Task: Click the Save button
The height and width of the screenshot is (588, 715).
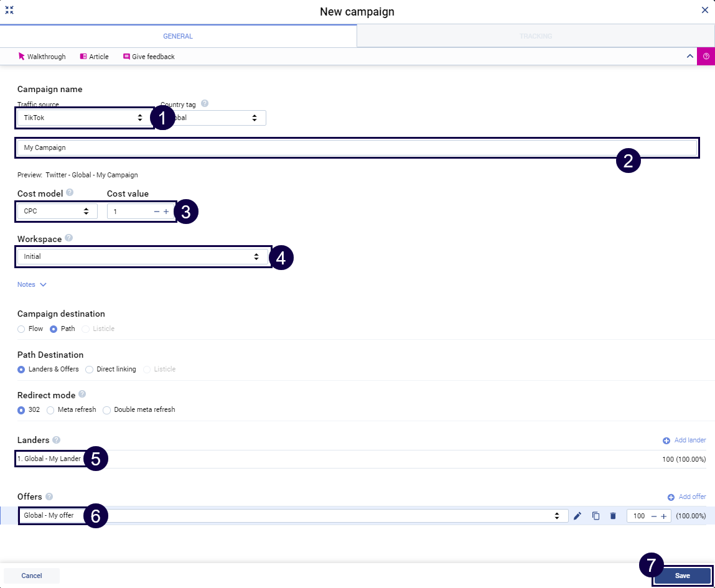Action: [x=682, y=576]
